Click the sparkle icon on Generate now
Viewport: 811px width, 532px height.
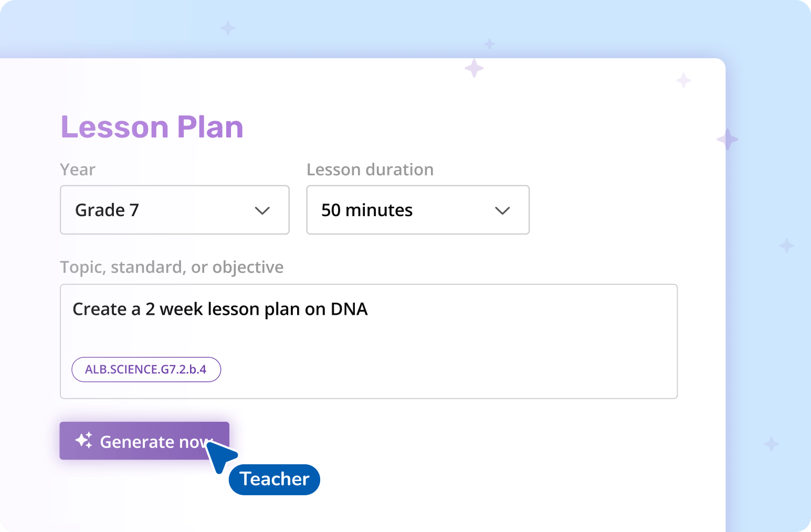point(84,440)
